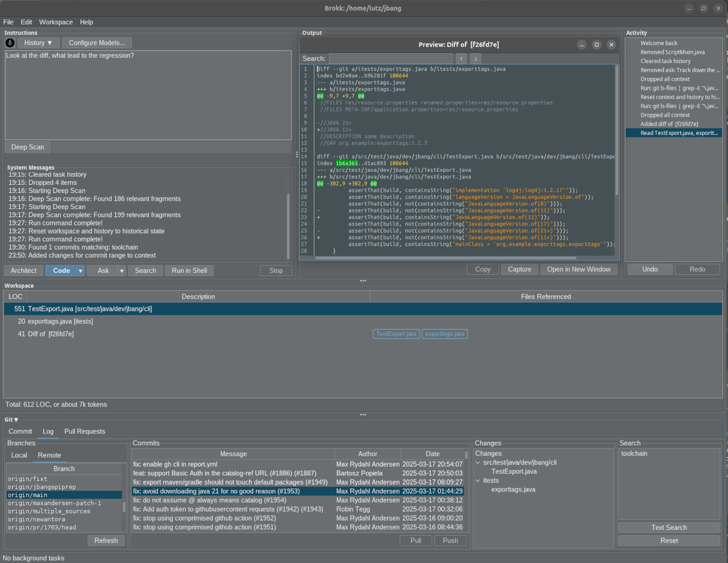This screenshot has height=563, width=728.
Task: Collapse the itests folder in Changes tree
Action: (x=478, y=481)
